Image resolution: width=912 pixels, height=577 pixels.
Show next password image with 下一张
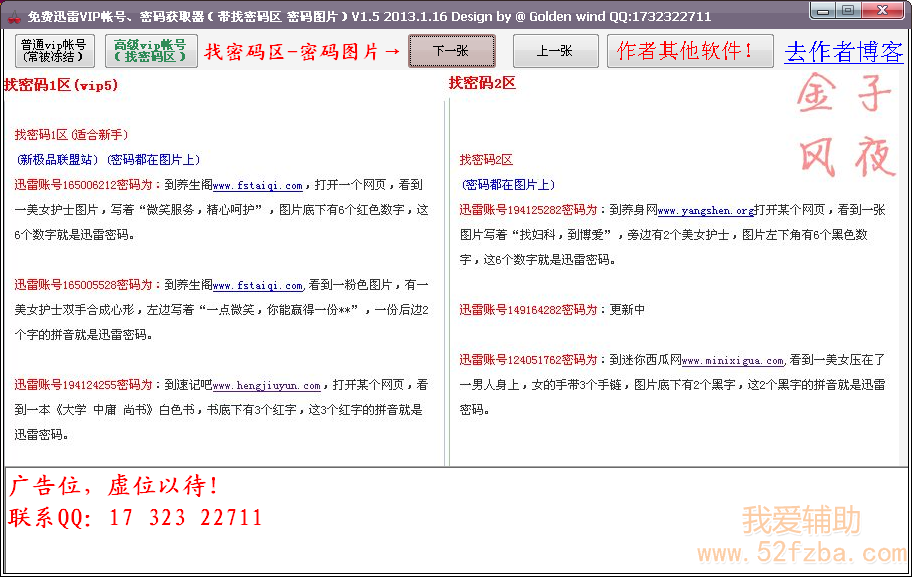(452, 51)
